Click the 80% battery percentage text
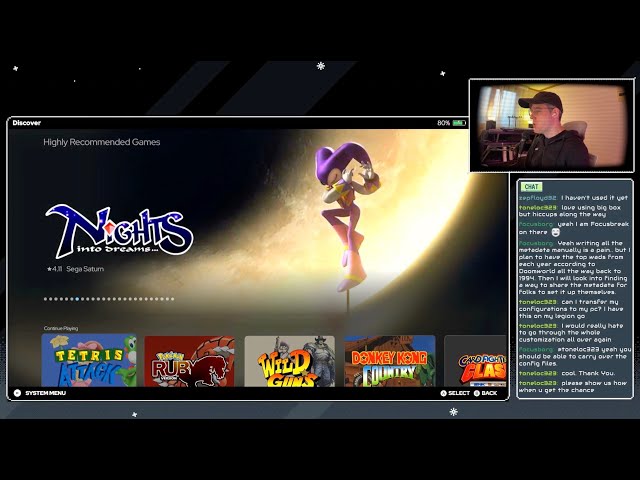Image resolution: width=640 pixels, height=480 pixels. (444, 123)
